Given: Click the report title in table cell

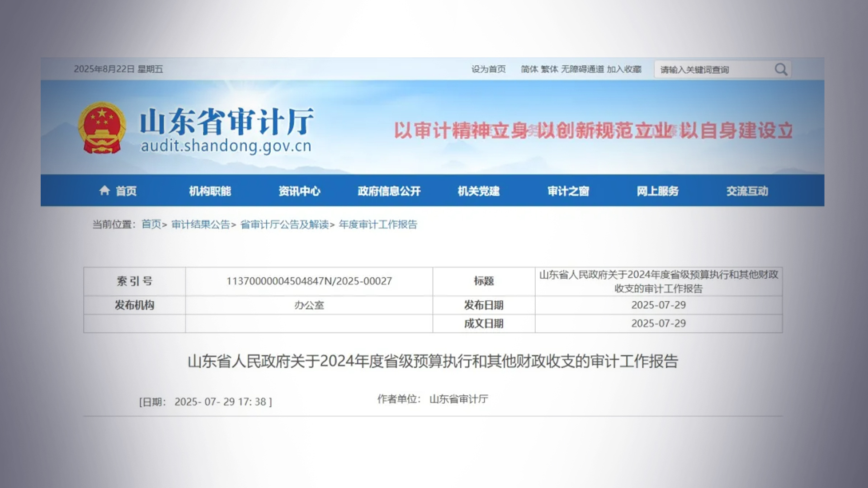Looking at the screenshot, I should [x=659, y=281].
